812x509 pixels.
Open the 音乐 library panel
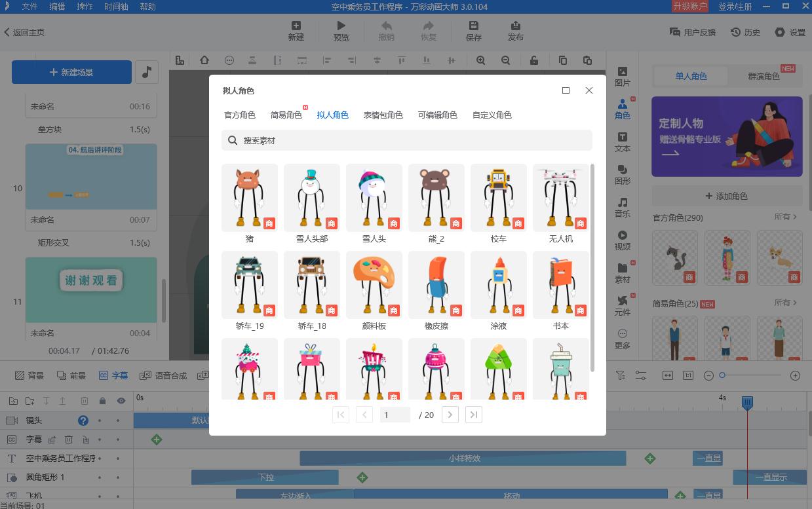point(622,207)
